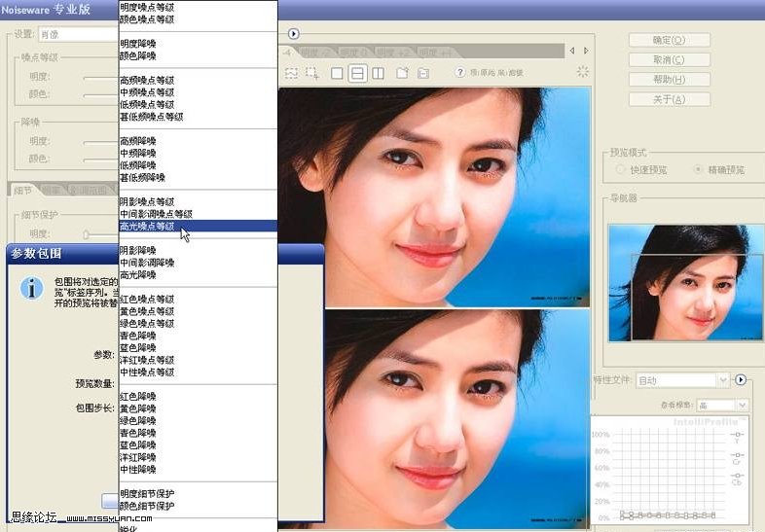Open the profile arrow menu button
This screenshot has height=532, width=765.
pos(741,380)
